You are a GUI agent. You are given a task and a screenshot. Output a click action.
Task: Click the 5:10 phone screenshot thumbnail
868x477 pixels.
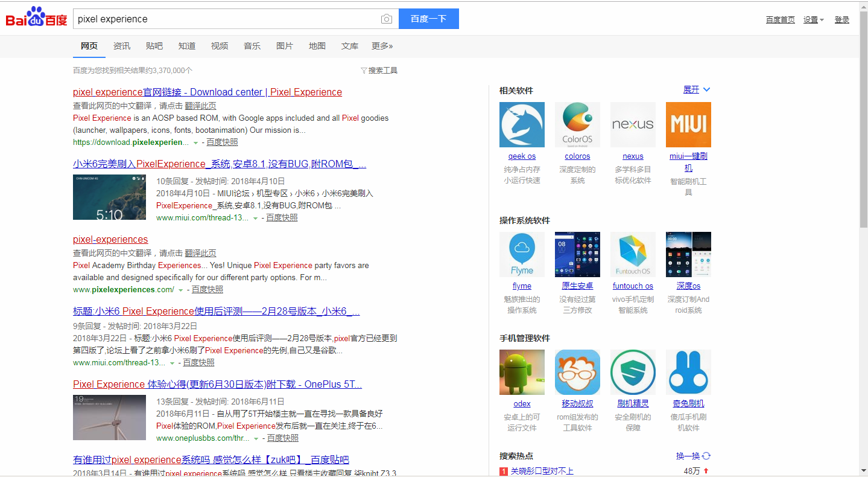click(109, 197)
